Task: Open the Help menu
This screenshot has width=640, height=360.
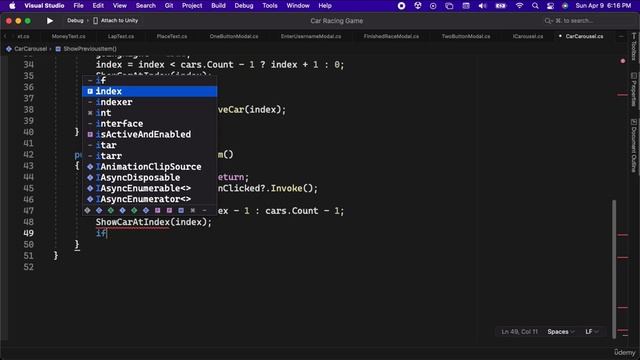Action: (x=325, y=6)
